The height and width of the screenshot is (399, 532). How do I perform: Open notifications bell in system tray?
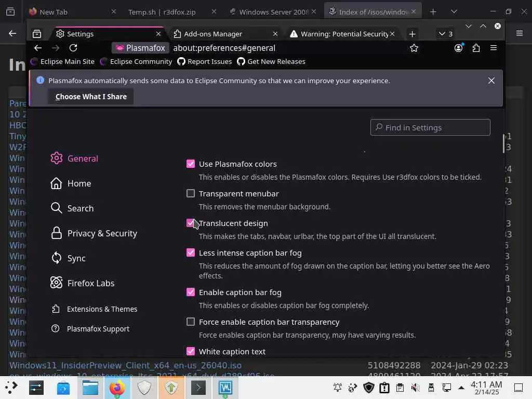338,388
